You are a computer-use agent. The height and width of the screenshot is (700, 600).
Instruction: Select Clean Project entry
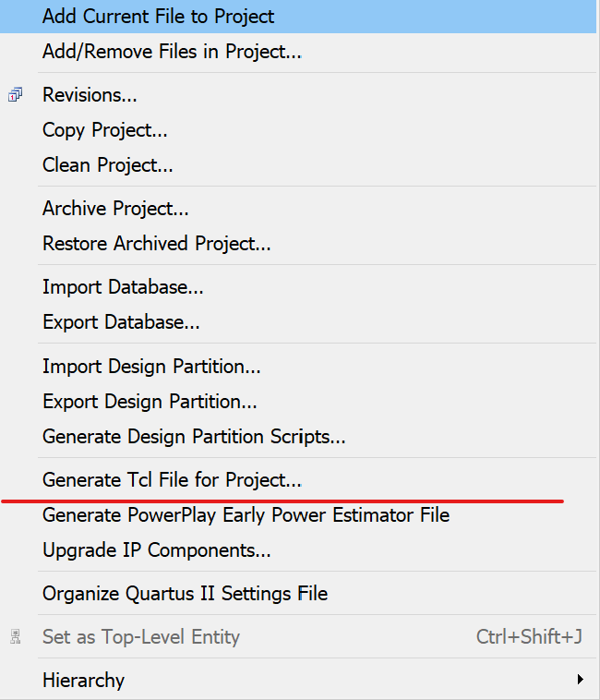pos(107,165)
